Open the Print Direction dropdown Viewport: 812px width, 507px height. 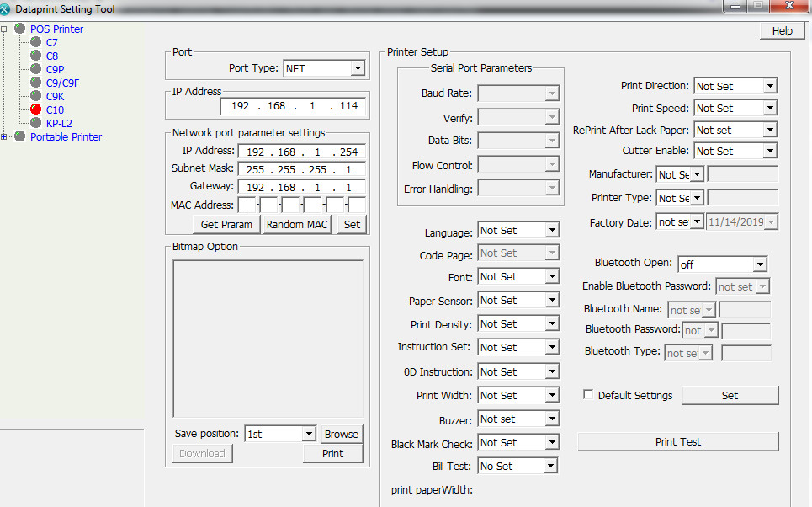[770, 86]
